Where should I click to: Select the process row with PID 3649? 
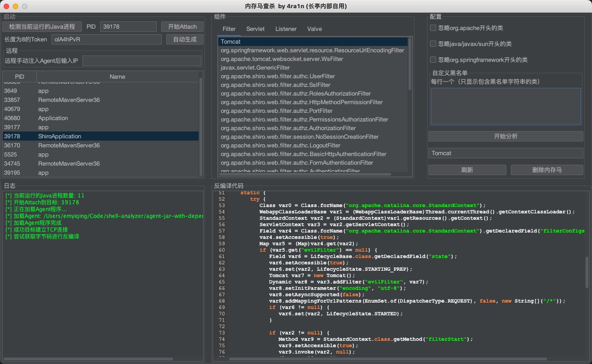point(101,91)
